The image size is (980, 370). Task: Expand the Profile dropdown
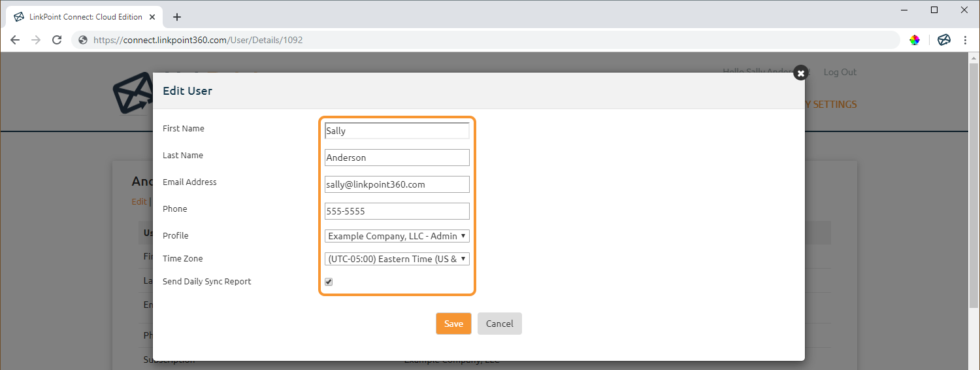tap(397, 236)
